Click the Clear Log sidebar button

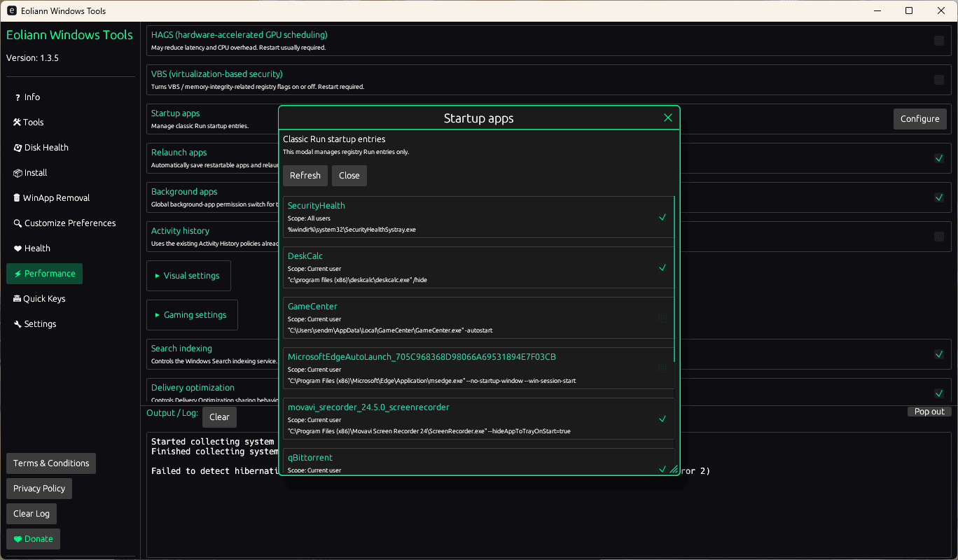pyautogui.click(x=32, y=514)
